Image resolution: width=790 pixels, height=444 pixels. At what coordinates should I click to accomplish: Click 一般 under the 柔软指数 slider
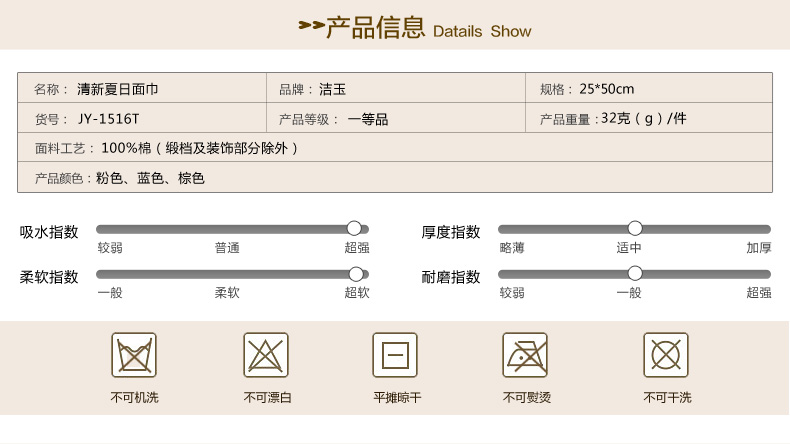(x=110, y=293)
